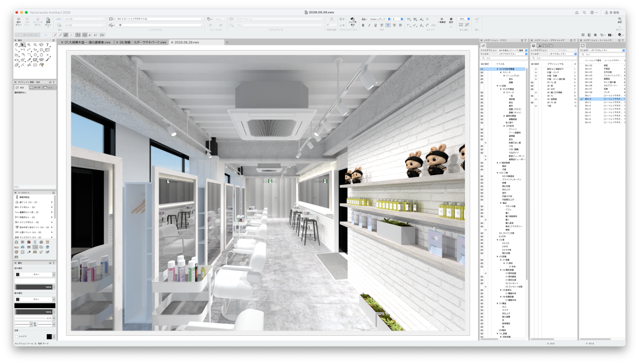Viewport: 639px width, 364px height.
Task: Click the pen color black swatch in attributes
Action: 18,299
